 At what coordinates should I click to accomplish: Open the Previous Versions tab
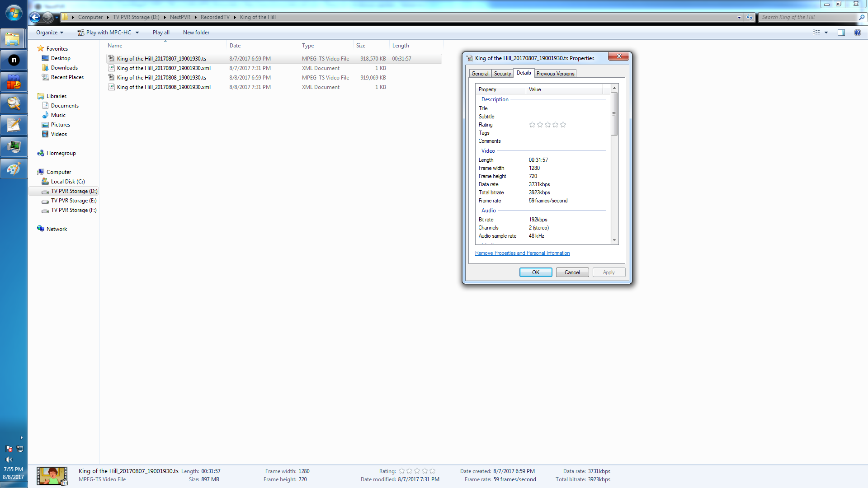555,74
